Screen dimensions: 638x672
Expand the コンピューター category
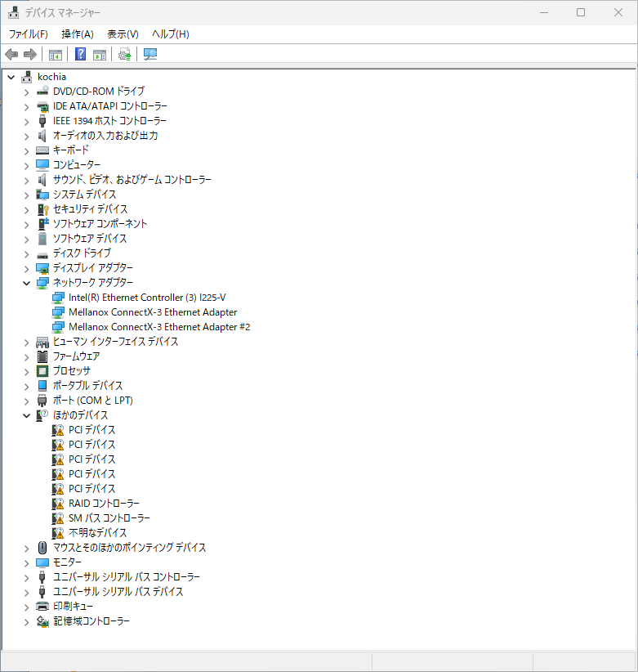[26, 165]
